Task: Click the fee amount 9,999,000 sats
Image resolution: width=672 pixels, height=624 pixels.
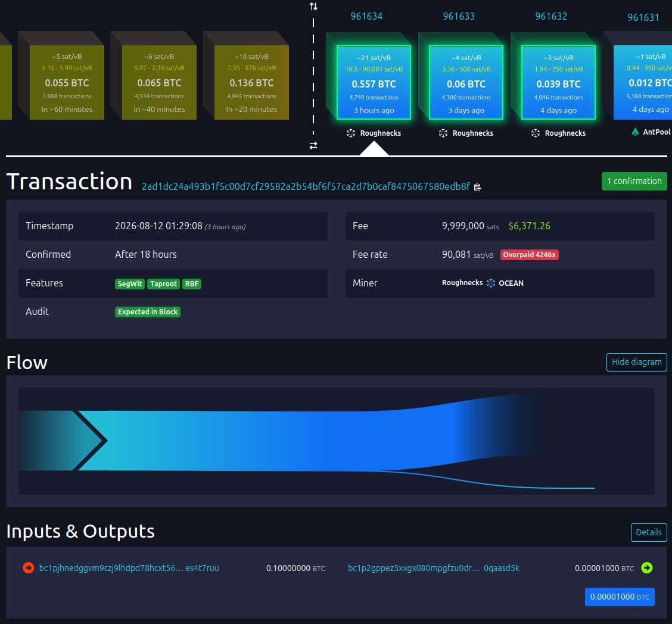Action: [x=470, y=226]
